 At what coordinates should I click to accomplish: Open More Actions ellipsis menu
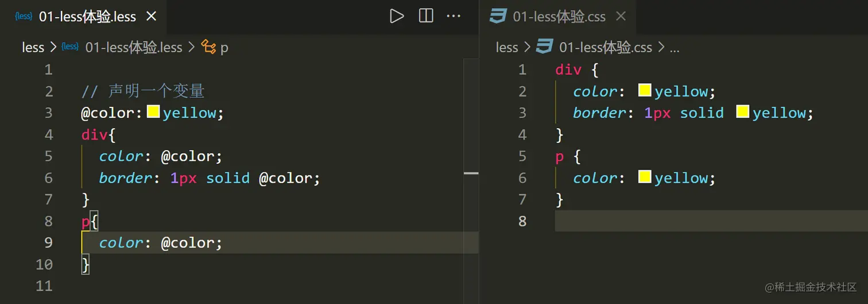pos(454,16)
